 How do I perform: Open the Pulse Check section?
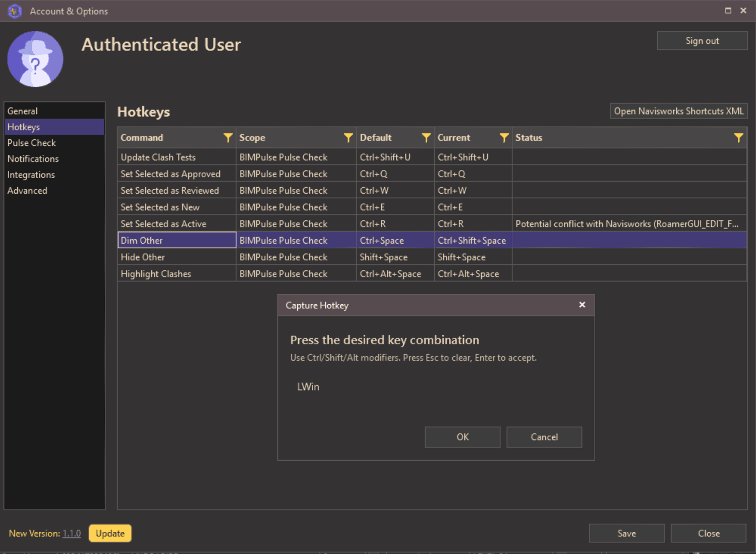(31, 143)
